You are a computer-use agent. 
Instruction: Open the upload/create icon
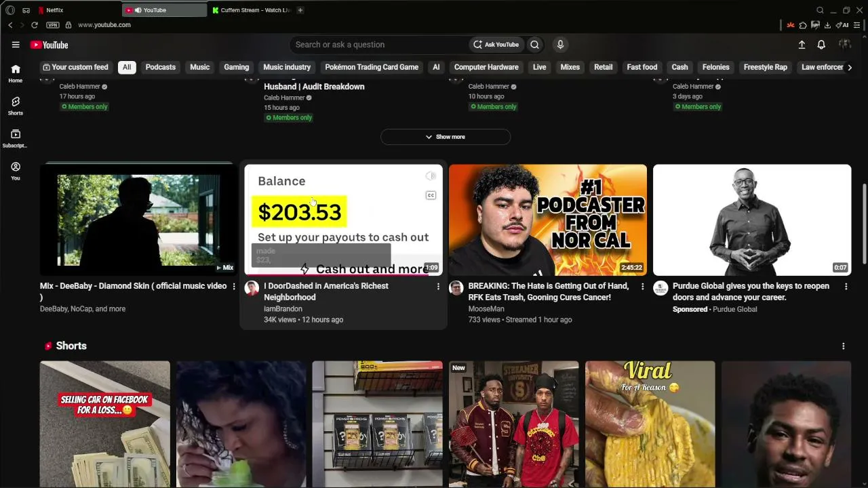click(x=802, y=45)
